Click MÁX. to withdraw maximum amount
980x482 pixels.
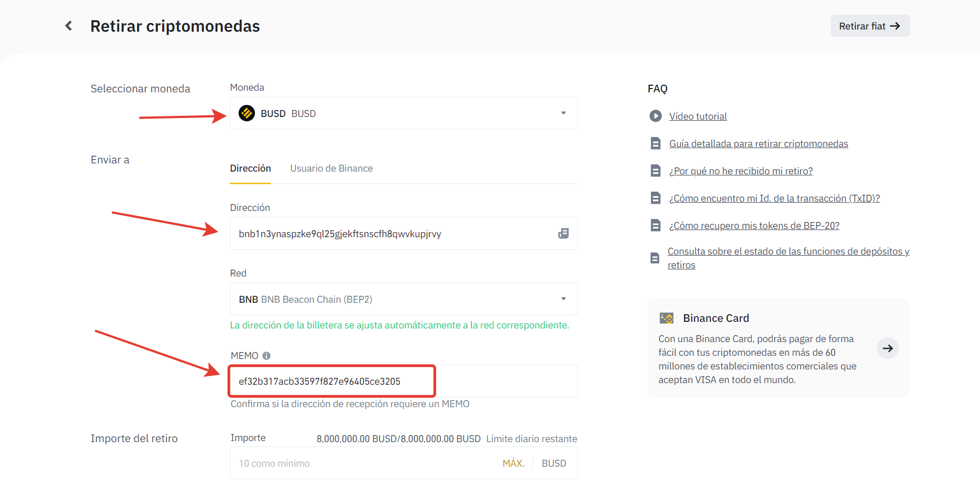click(513, 463)
